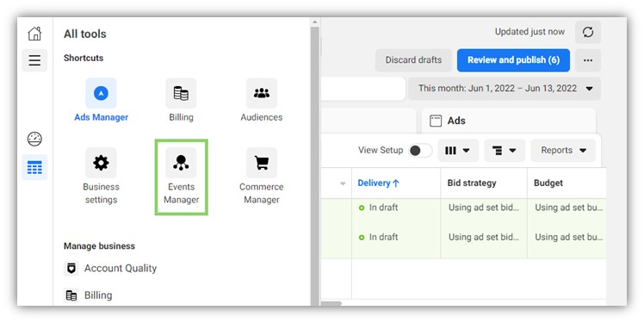Open the Billing shortcut icon
644x323 pixels.
coord(181,93)
